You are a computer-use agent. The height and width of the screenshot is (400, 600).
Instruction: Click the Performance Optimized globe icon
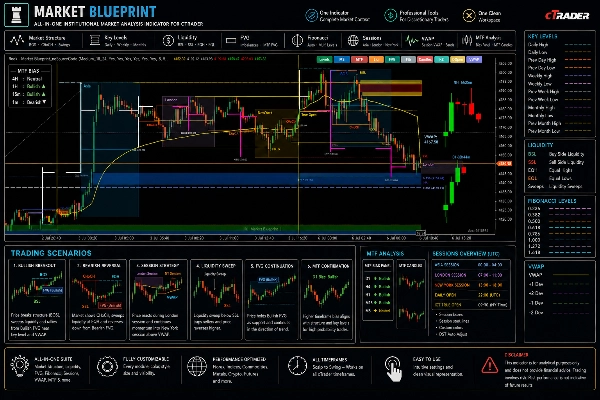(x=197, y=366)
